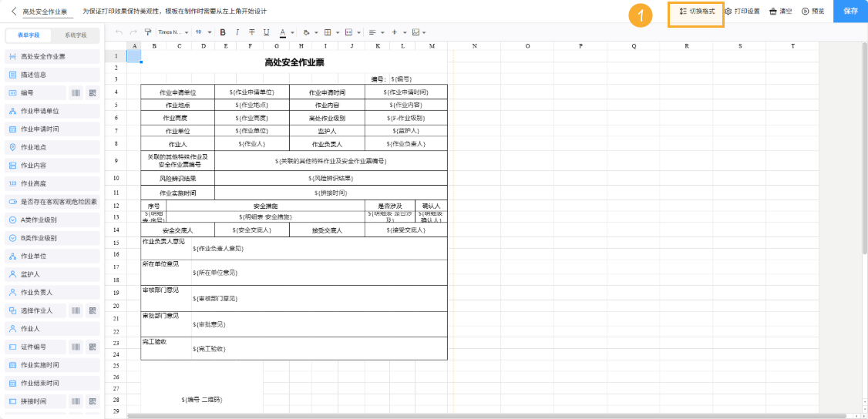Screen dimensions: 868x419
Task: Click the barcode icon next to 编号
Action: pos(76,93)
